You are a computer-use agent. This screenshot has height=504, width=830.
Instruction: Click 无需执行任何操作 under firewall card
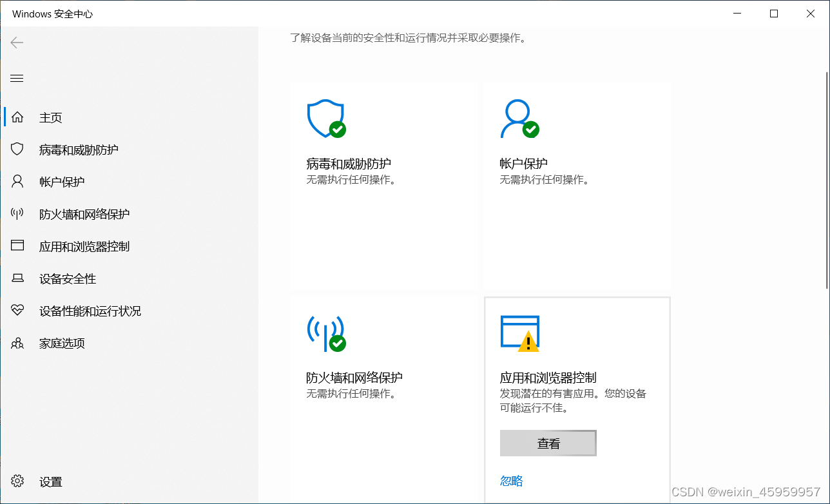[x=351, y=393]
